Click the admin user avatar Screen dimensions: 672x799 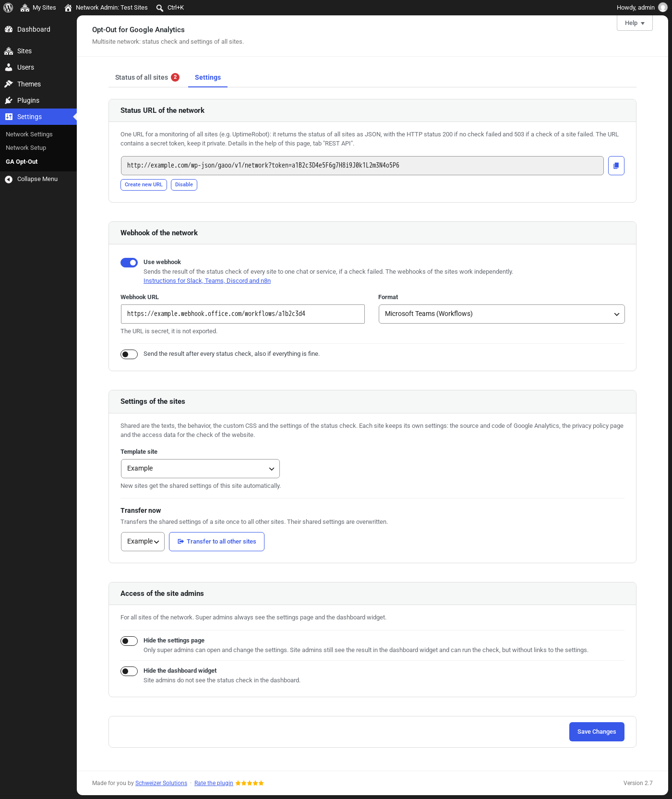tap(663, 8)
